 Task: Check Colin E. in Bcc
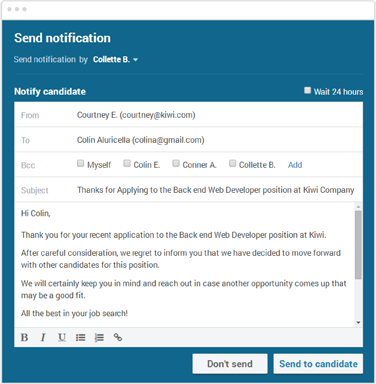[127, 163]
